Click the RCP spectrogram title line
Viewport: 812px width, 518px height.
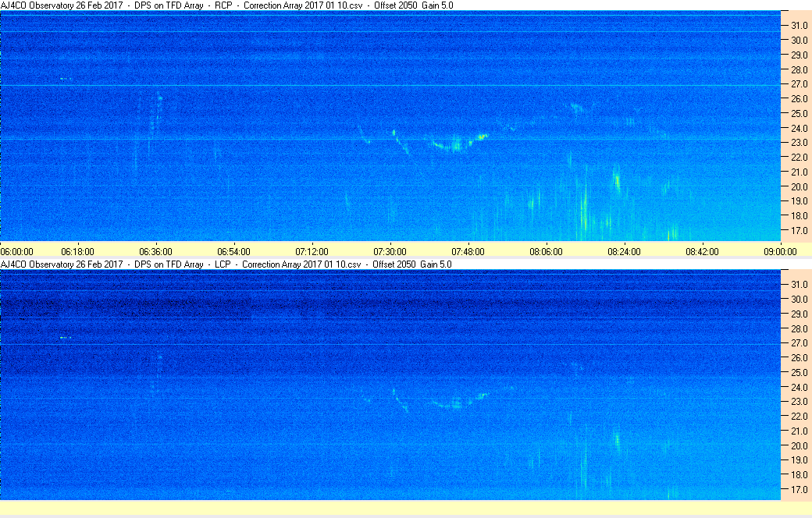pyautogui.click(x=227, y=5)
